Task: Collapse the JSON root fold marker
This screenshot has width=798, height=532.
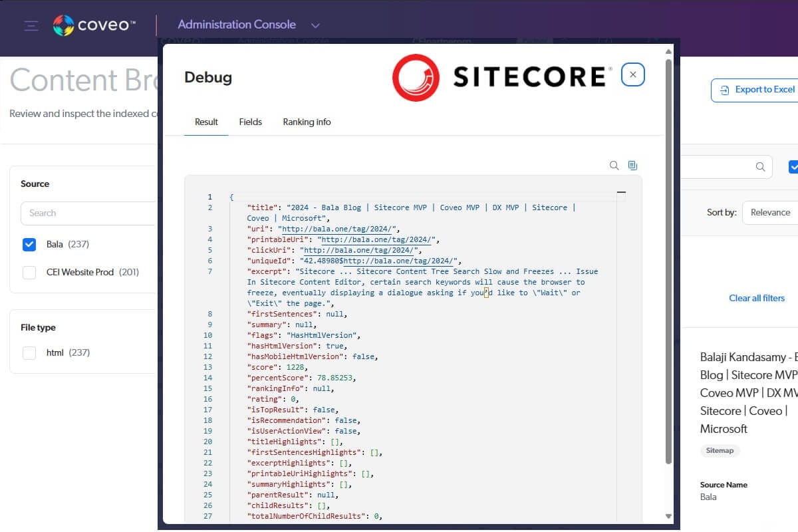Action: tap(621, 193)
